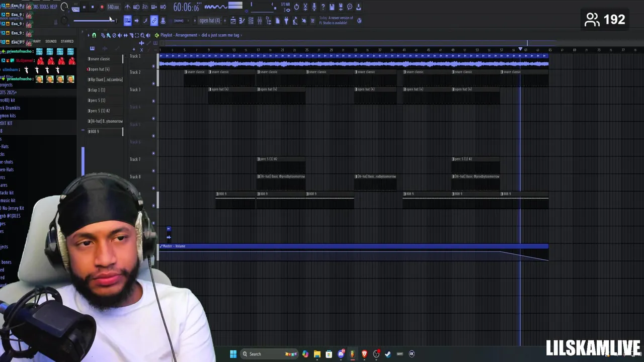
Task: Pause playback in the transport bar
Action: [84, 7]
